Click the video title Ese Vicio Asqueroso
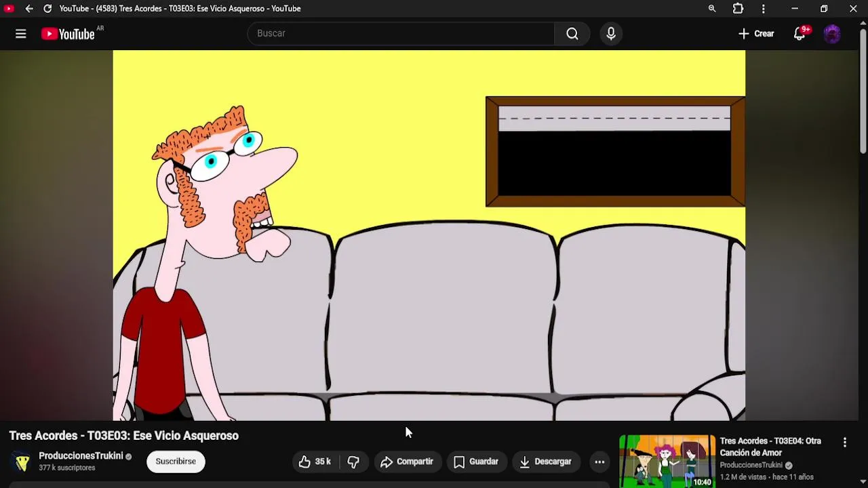Viewport: 868px width, 488px height. tap(124, 436)
